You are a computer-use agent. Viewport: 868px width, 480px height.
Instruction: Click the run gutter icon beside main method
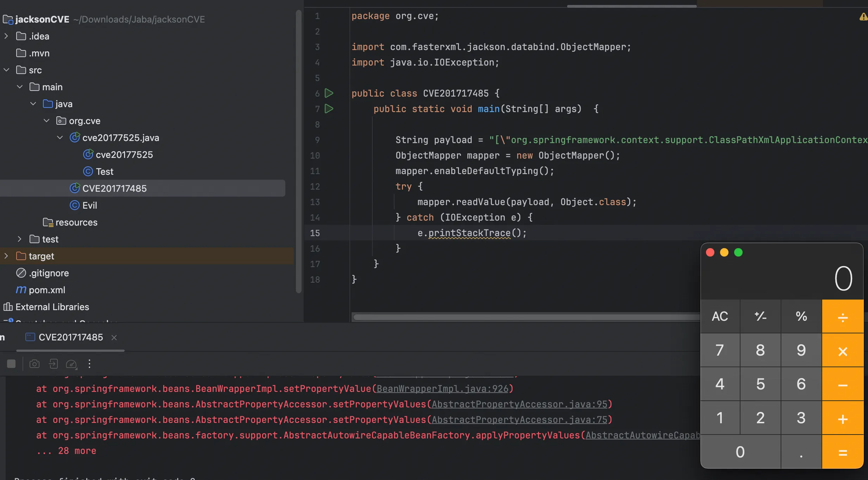329,109
